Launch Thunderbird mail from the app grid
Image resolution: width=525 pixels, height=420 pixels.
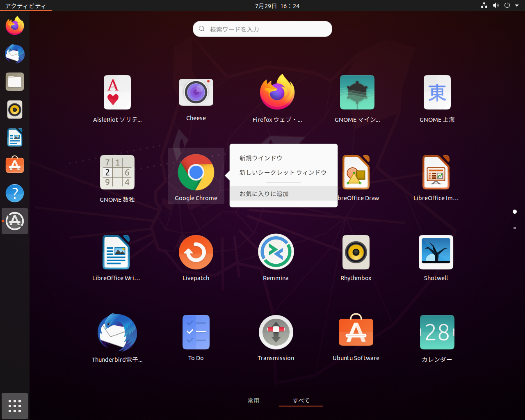[117, 332]
